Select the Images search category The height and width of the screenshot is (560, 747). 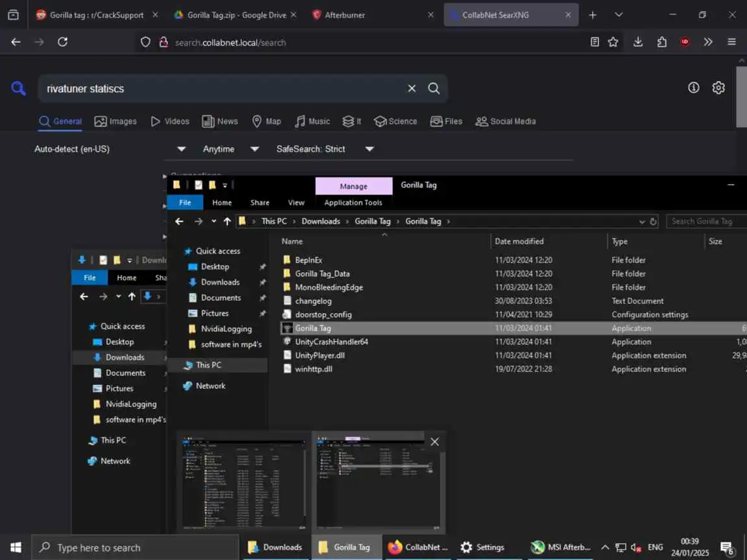point(115,121)
